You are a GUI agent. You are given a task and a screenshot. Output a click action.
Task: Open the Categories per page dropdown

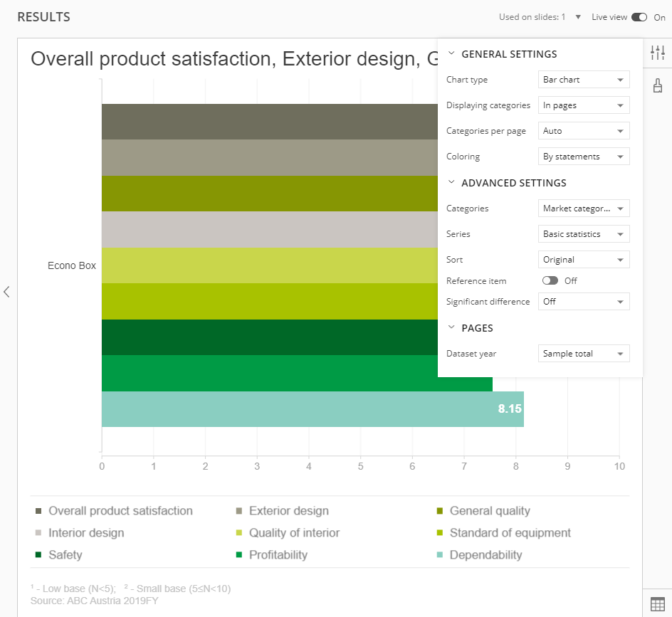(584, 131)
